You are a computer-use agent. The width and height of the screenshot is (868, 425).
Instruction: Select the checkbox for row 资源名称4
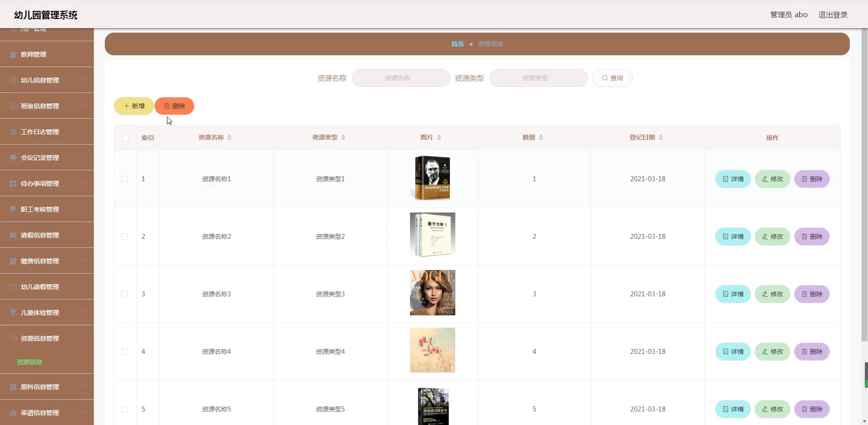pos(125,352)
